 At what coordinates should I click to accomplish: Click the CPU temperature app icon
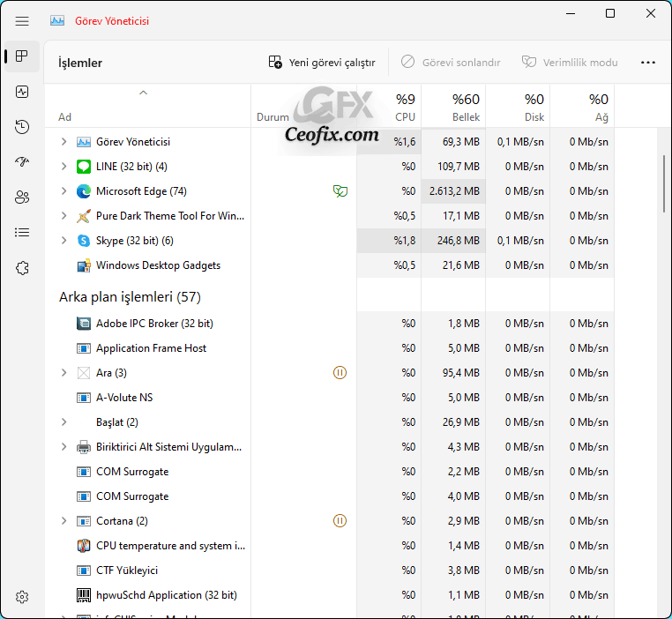coord(84,546)
